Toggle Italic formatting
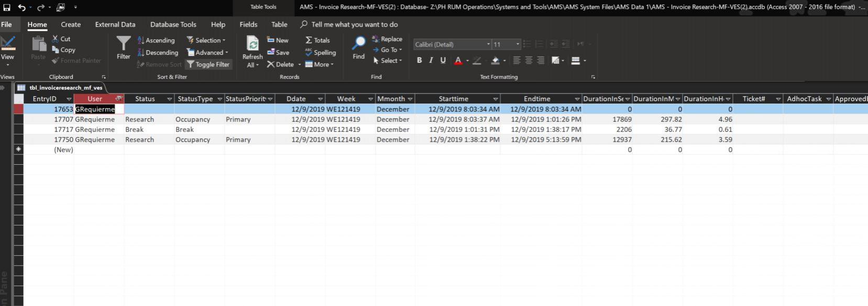868x306 pixels. point(431,61)
